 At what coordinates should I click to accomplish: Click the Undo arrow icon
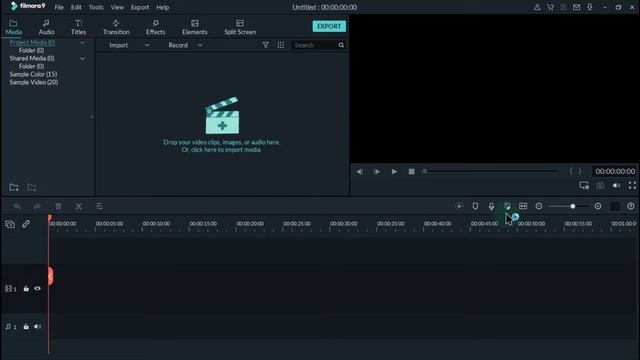(x=17, y=206)
